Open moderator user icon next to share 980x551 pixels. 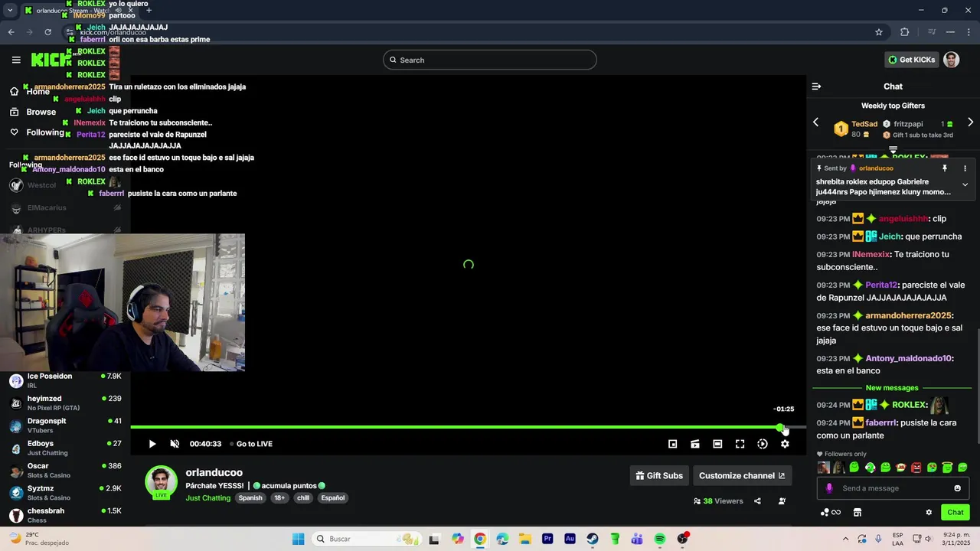pyautogui.click(x=782, y=501)
